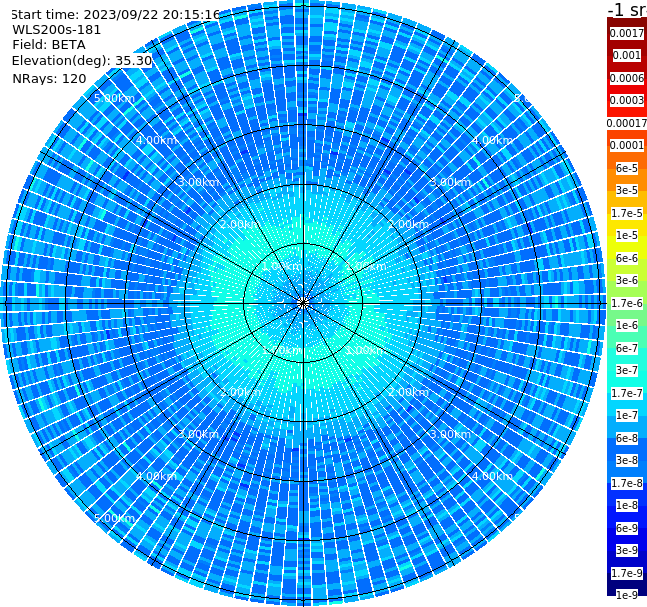Screen dimensions: 647x607
Task: Click the 0.001 color scale label
Action: coord(627,55)
